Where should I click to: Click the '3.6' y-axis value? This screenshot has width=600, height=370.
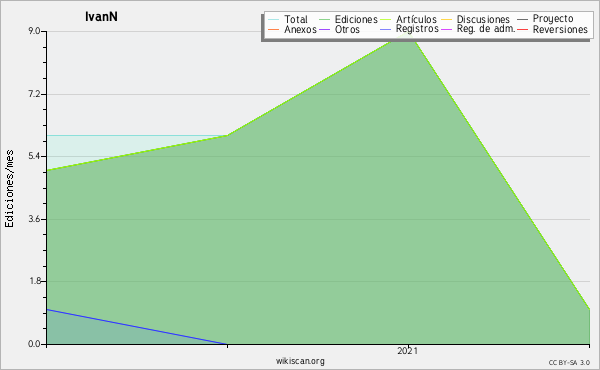35,219
